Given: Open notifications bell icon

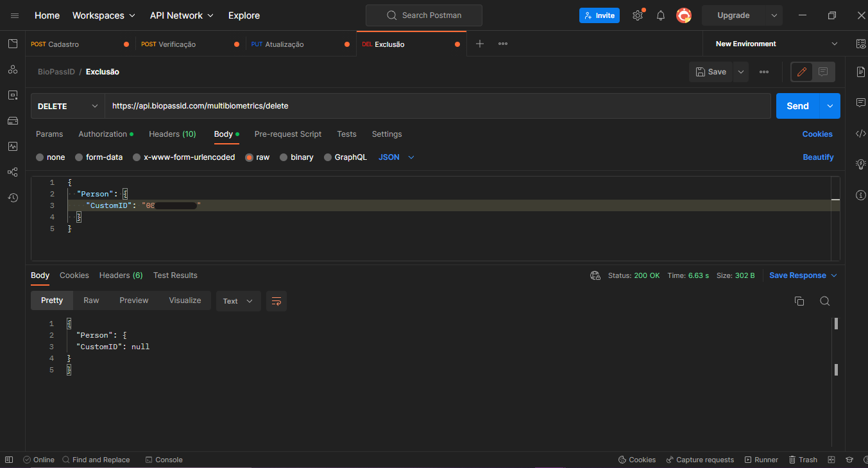Looking at the screenshot, I should (661, 15).
